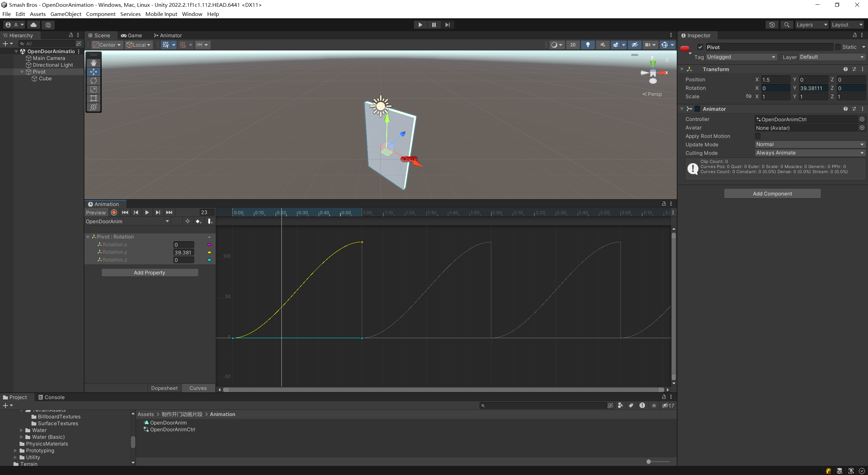This screenshot has width=868, height=475.
Task: Adjust the Project icon size slider
Action: (649, 461)
